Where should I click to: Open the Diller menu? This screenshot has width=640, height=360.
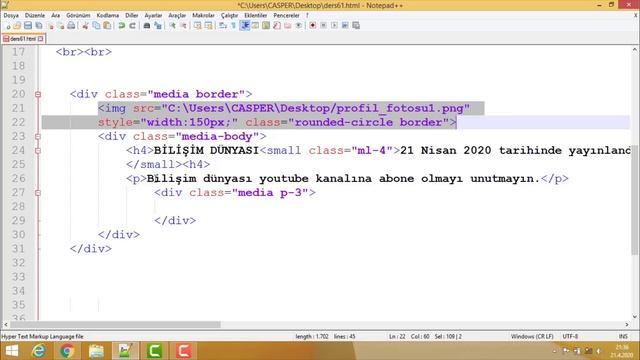(x=131, y=16)
